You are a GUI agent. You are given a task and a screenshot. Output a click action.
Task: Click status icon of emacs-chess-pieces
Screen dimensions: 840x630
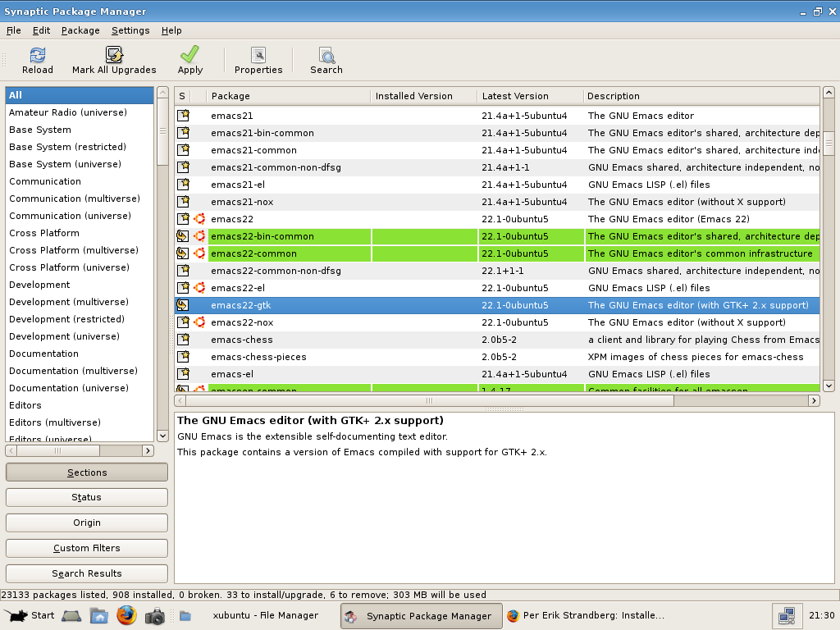click(183, 356)
